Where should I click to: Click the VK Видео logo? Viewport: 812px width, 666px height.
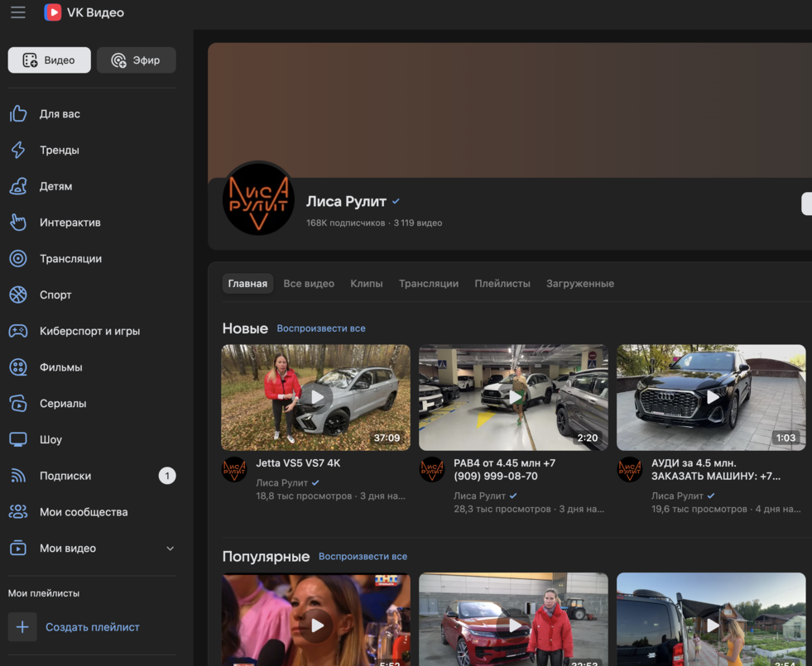click(84, 12)
